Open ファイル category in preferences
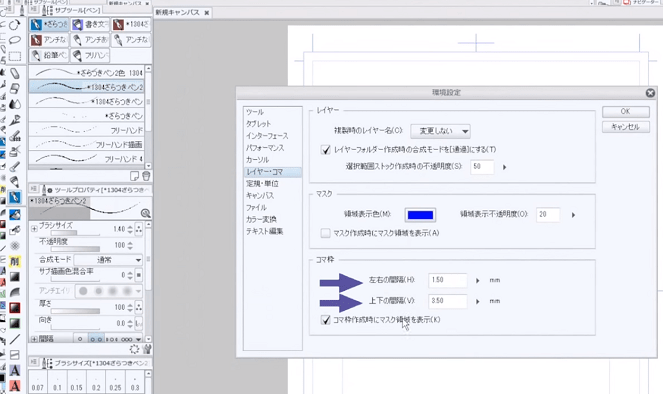 tap(256, 208)
